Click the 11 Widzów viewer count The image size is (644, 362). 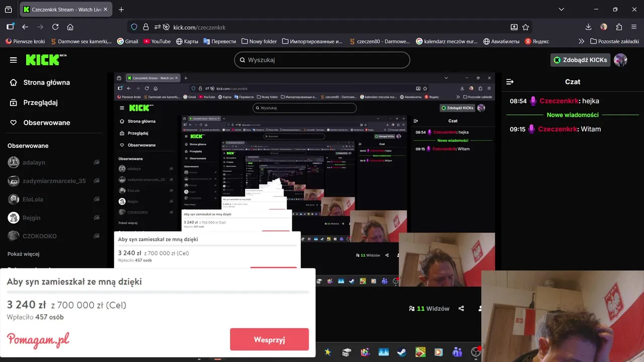[x=429, y=309]
